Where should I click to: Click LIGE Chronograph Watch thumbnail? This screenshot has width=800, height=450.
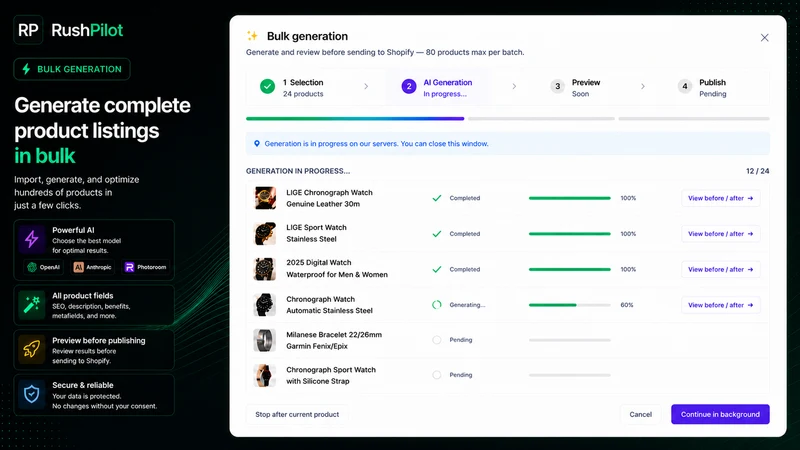click(265, 198)
